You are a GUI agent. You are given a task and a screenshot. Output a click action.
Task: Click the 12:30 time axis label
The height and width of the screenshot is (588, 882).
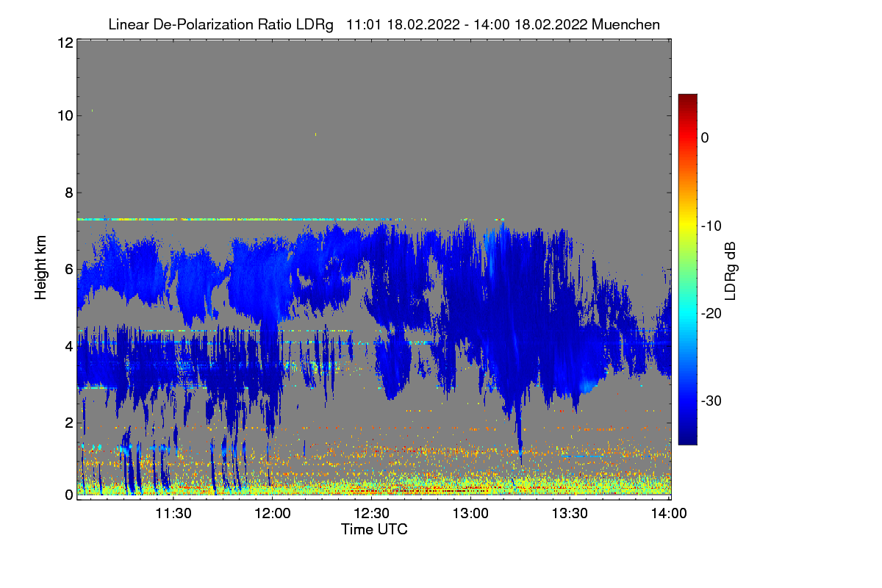coord(371,513)
